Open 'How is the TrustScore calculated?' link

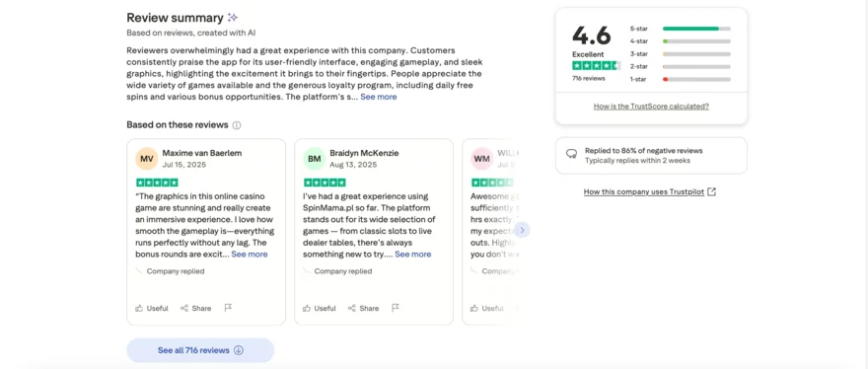pos(651,107)
